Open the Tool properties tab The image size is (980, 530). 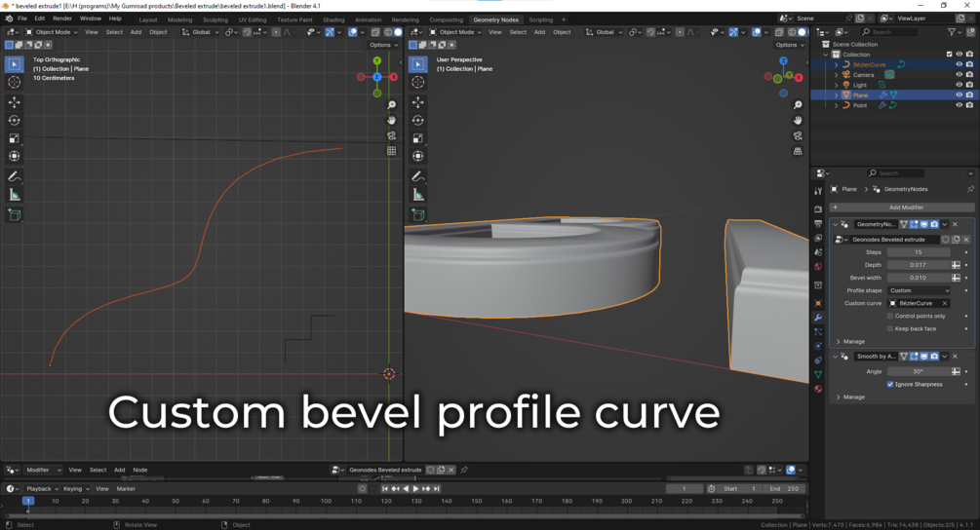(818, 191)
